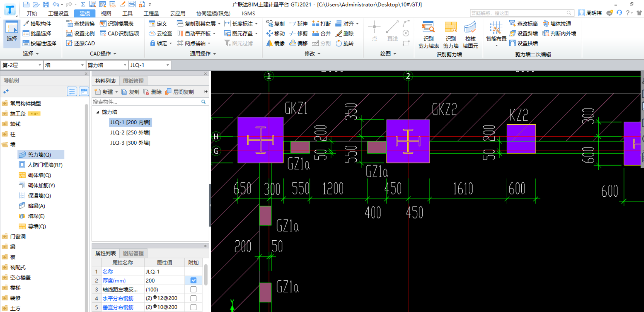Select JLQ-3 [300 外墙] component
The image size is (644, 312).
click(x=130, y=143)
